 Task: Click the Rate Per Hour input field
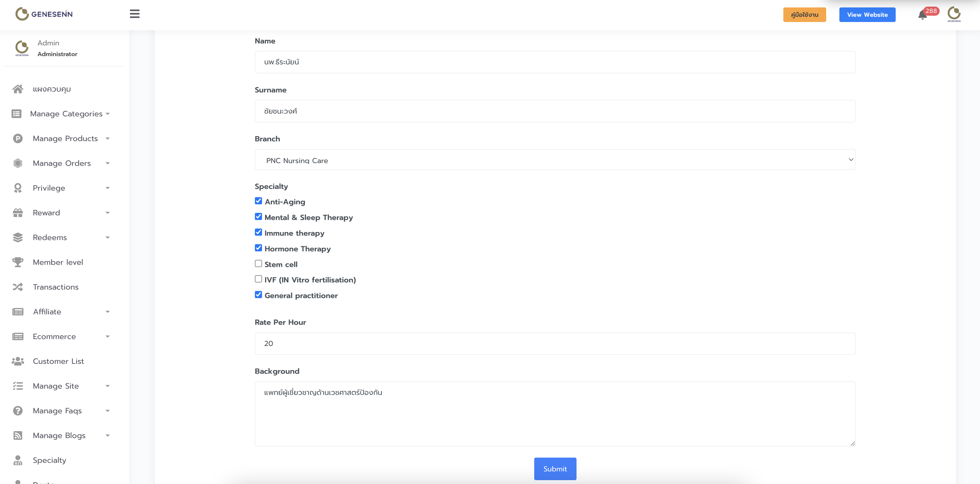(x=555, y=343)
